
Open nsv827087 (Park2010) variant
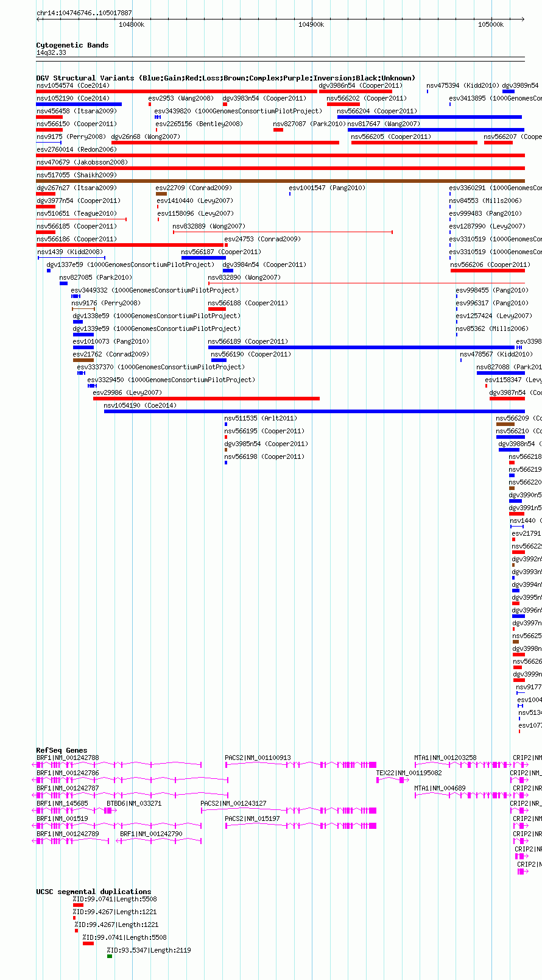coord(309,124)
